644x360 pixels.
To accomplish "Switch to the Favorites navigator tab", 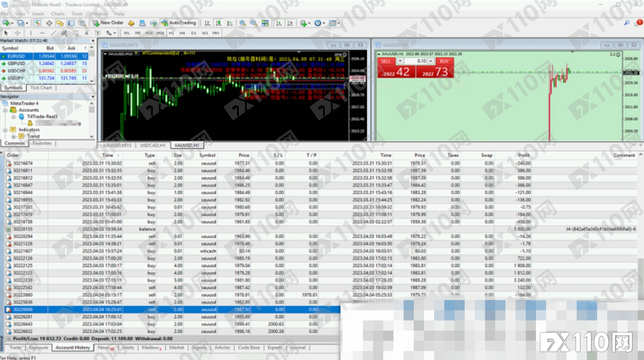I will point(42,143).
